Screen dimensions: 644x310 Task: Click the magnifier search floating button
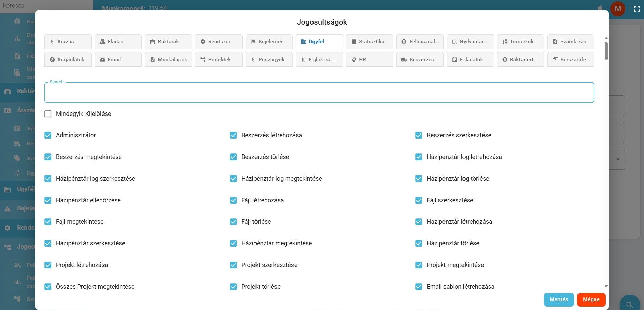[629, 304]
